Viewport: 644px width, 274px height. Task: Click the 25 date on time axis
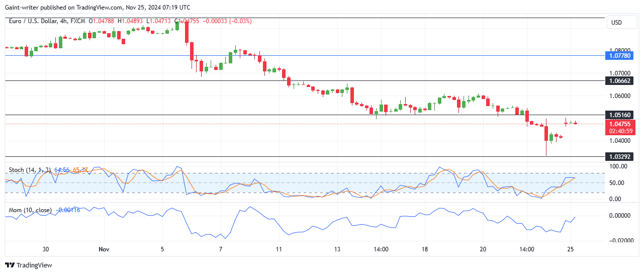point(570,249)
